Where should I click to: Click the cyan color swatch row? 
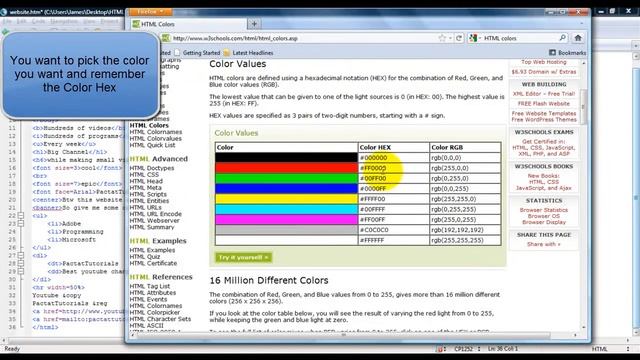point(286,209)
